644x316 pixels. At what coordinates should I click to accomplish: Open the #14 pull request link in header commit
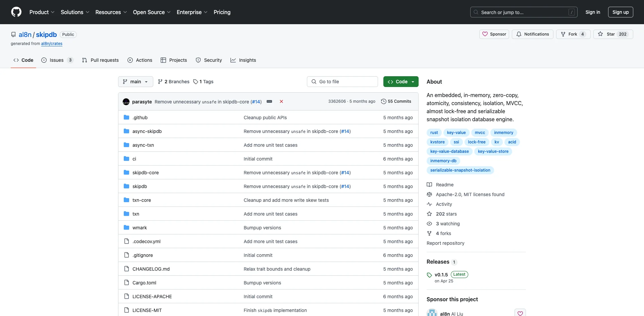click(x=256, y=102)
